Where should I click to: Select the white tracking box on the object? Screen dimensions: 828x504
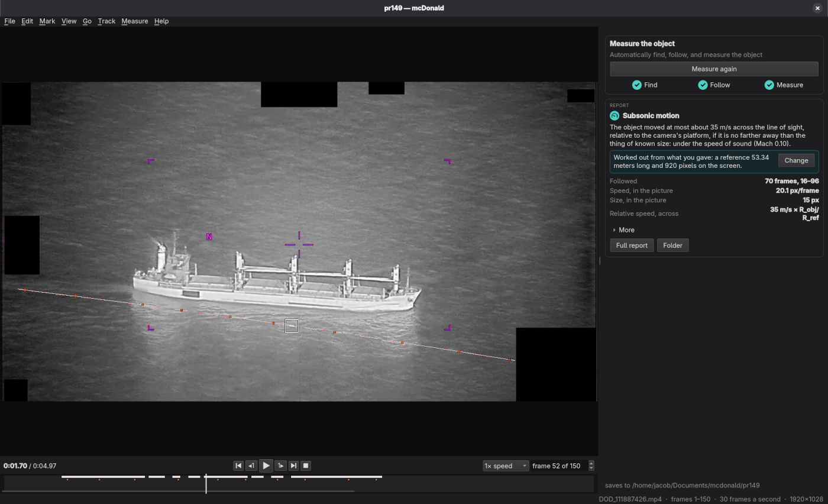(x=292, y=325)
